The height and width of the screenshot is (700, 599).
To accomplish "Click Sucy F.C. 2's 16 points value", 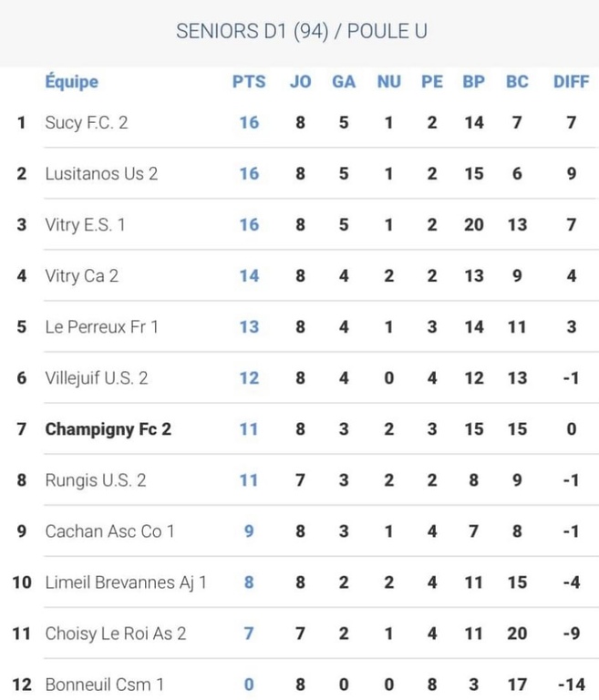I will [x=249, y=122].
